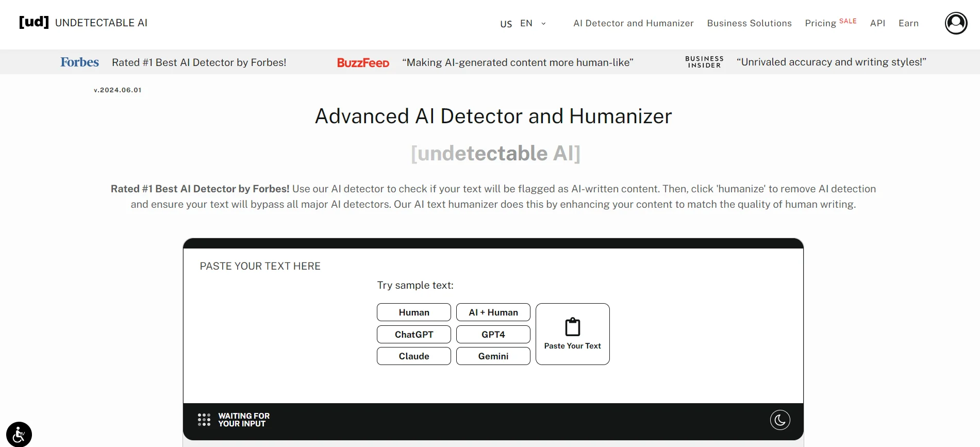
Task: Click the version text v.2024.06.01
Action: pos(118,90)
